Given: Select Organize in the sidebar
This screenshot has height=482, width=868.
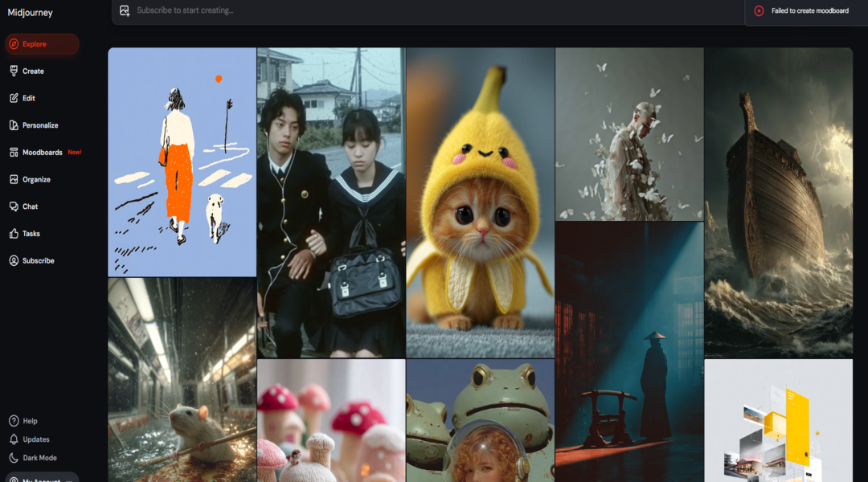Looking at the screenshot, I should click(x=36, y=179).
